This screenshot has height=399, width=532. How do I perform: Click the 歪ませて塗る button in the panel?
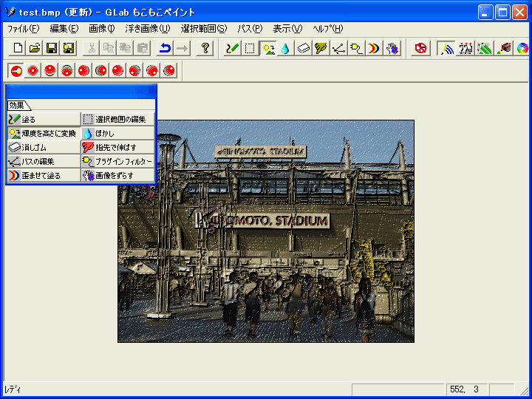[44, 175]
